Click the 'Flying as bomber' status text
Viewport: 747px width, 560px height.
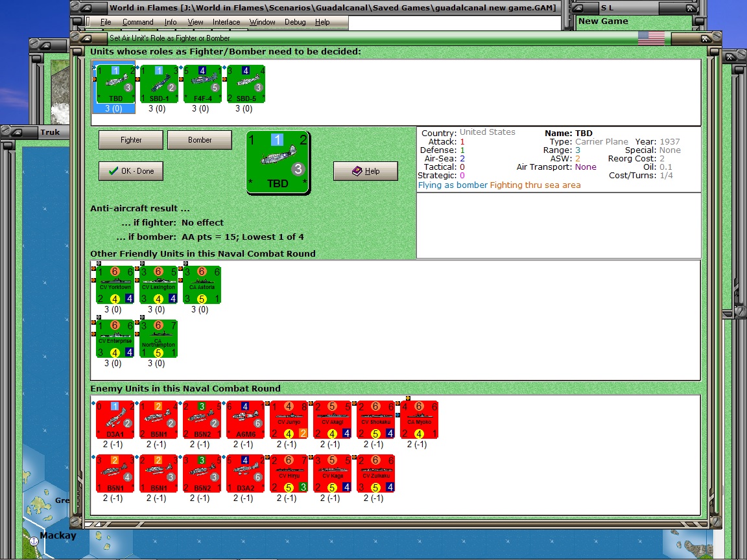pyautogui.click(x=453, y=185)
